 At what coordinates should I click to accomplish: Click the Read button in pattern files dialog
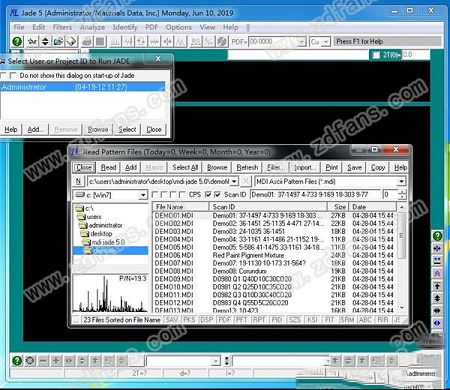[108, 167]
